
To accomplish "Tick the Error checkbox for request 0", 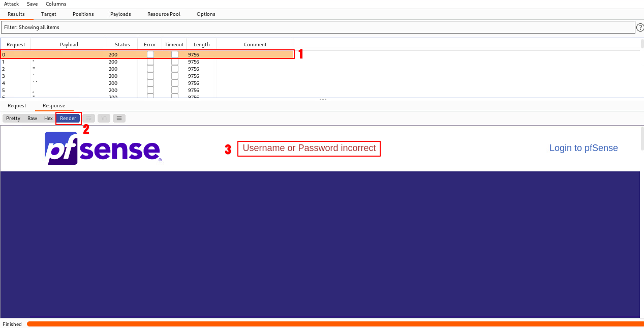I will 150,54.
